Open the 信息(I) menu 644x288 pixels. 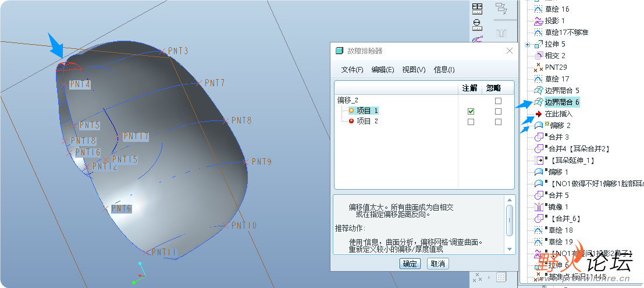click(x=444, y=70)
